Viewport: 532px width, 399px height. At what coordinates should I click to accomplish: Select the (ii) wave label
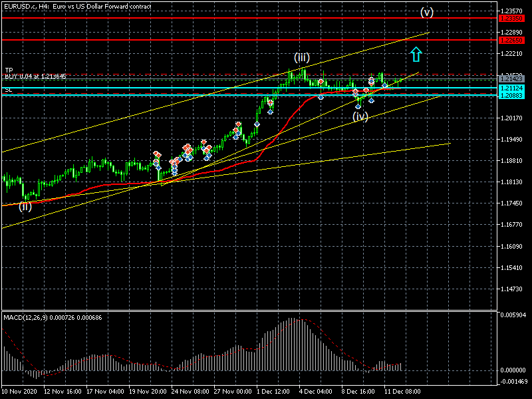pos(25,206)
